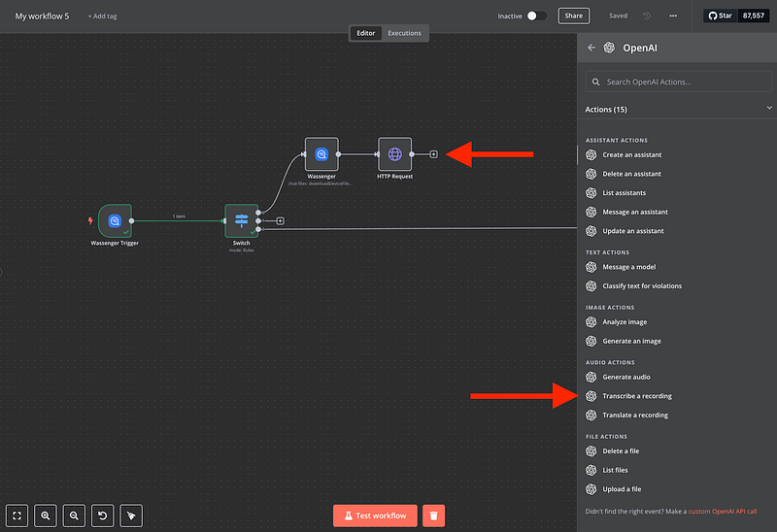Switch to the Executions tab
This screenshot has height=532, width=777.
(x=404, y=33)
